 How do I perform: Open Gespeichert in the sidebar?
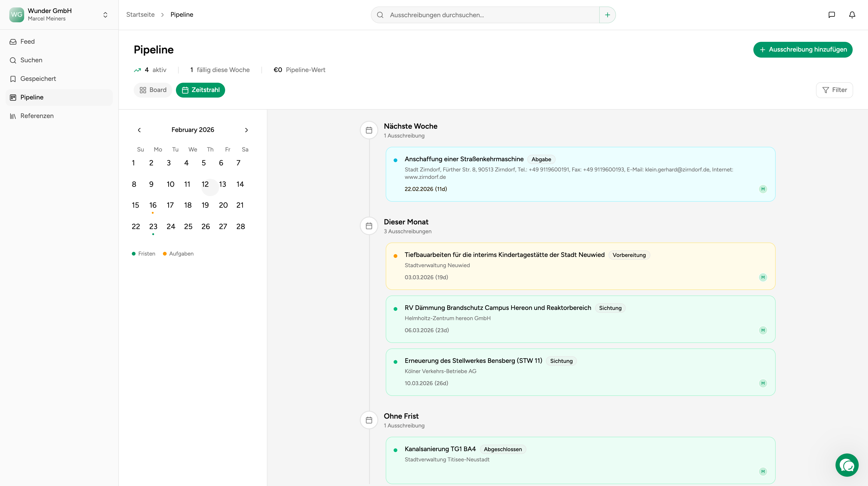(38, 79)
